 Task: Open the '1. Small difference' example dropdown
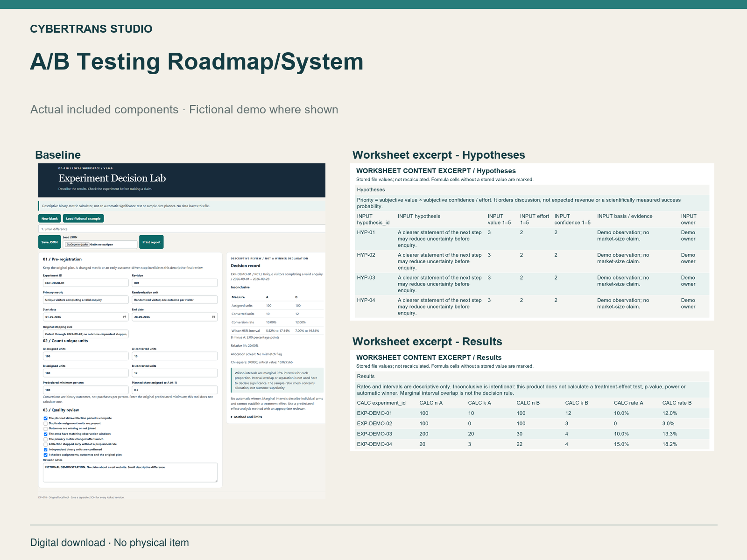pyautogui.click(x=182, y=229)
